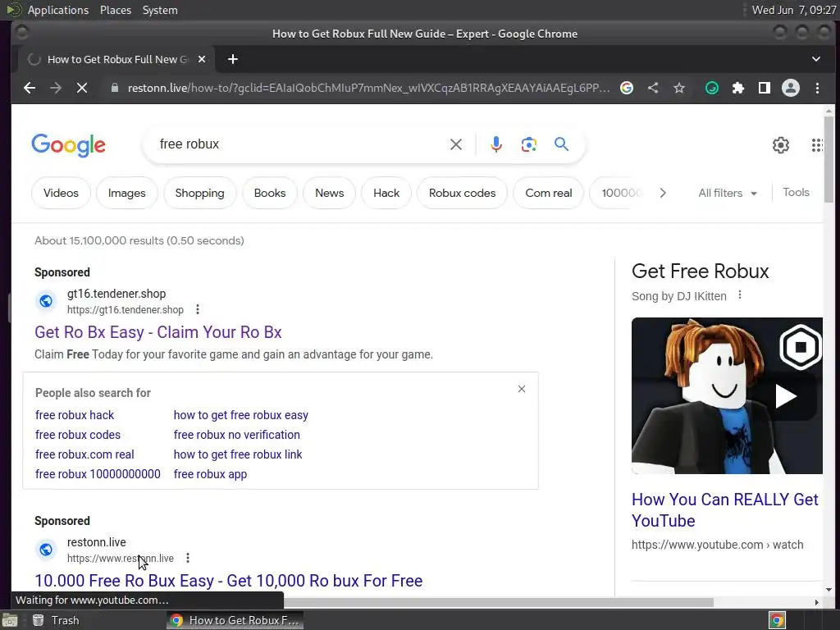Switch to Chrome window in the taskbar
The height and width of the screenshot is (630, 840).
[235, 620]
